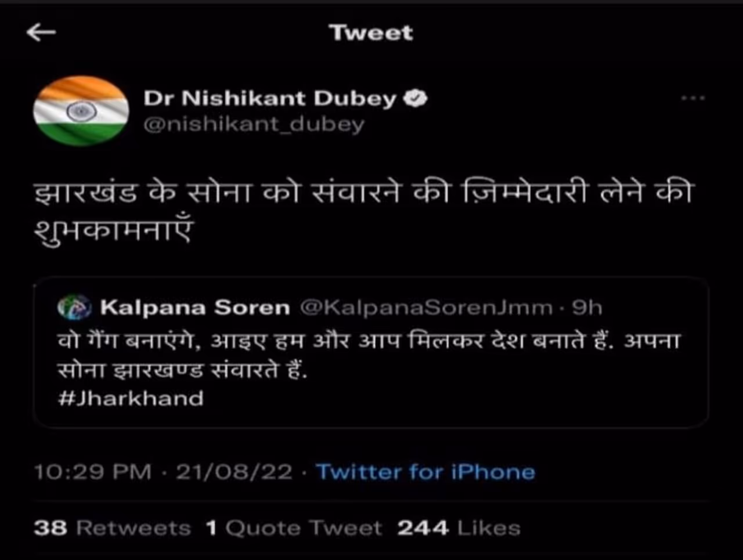Click the Indian flag profile avatar
Viewport: 743px width, 560px height.
81,110
